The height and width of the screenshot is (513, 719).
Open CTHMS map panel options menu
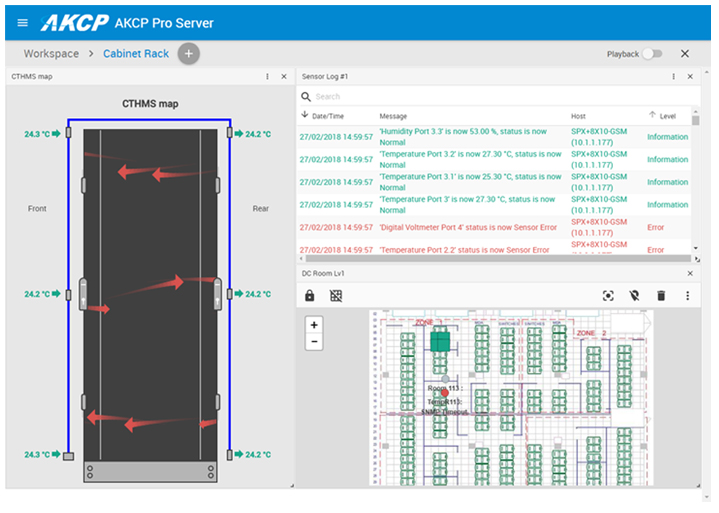[267, 77]
